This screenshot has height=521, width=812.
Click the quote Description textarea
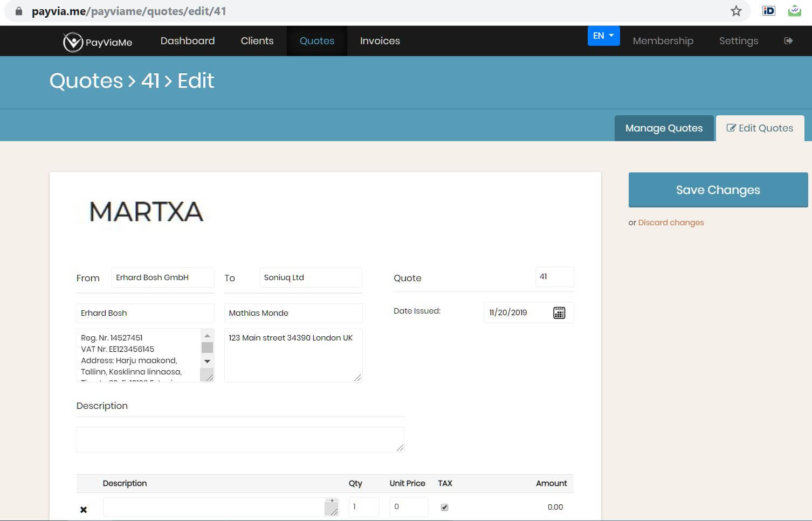240,440
